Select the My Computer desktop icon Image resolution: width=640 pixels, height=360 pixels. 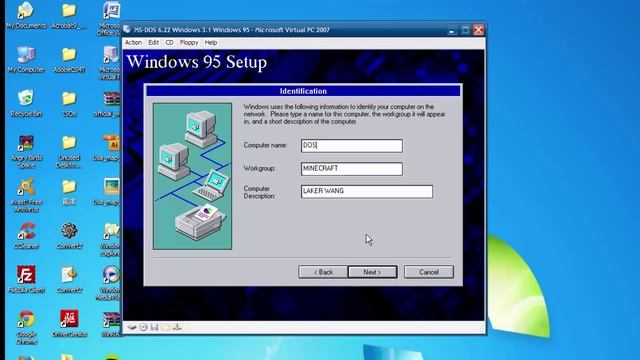(26, 59)
